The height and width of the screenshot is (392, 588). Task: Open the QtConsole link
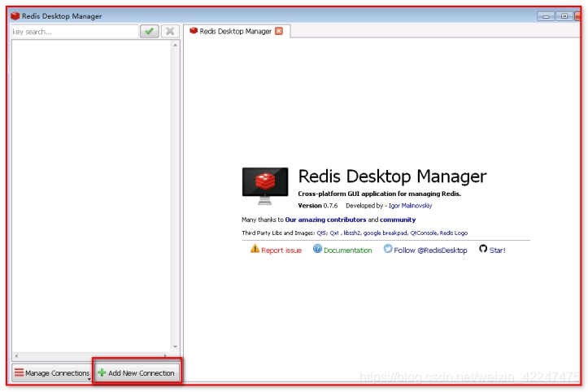pos(424,233)
